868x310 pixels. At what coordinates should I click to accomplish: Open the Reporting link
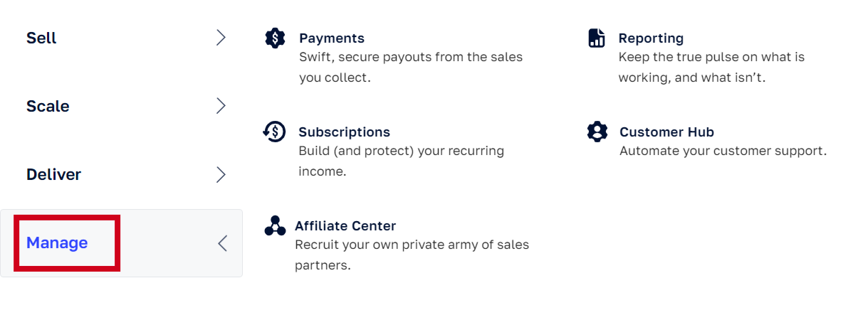tap(651, 38)
